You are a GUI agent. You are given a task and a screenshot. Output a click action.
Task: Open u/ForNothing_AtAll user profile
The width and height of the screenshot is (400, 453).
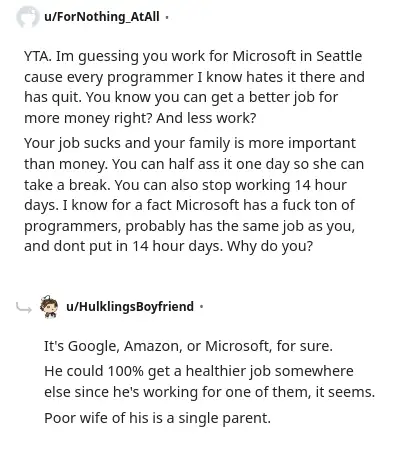click(x=102, y=16)
